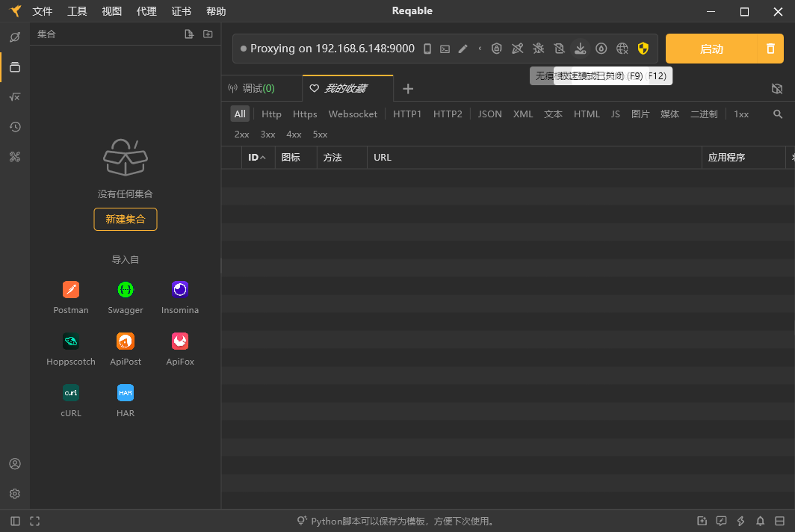Open the 证书 menu

pyautogui.click(x=182, y=11)
